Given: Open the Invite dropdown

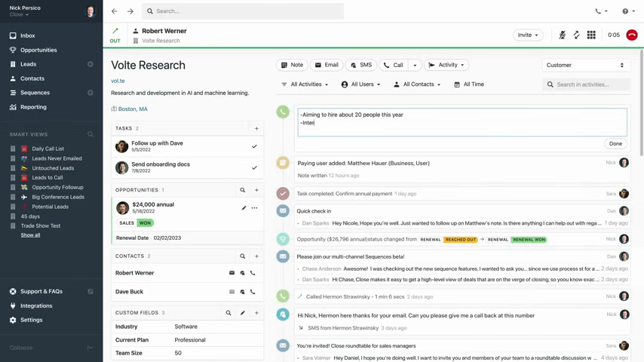Looking at the screenshot, I should [528, 35].
